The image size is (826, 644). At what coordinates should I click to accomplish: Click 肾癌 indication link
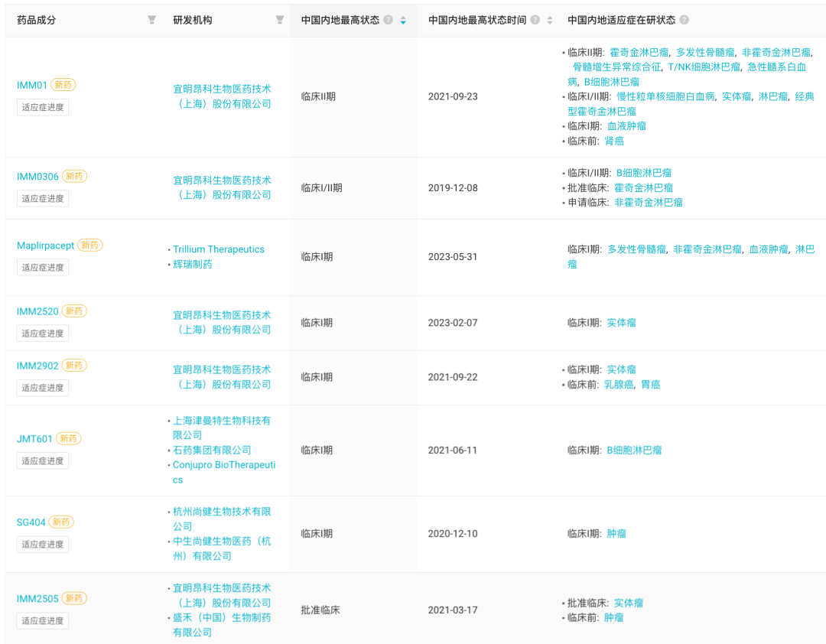tap(614, 141)
